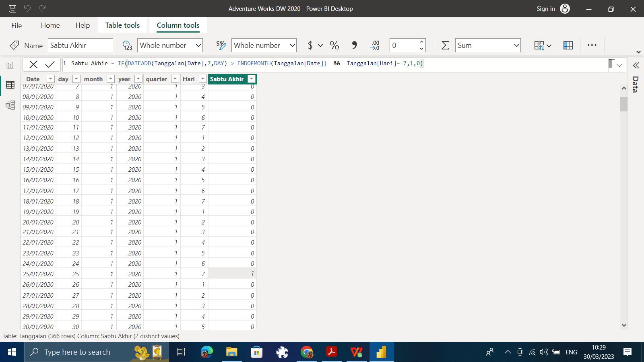Click the vertical scrollbar thumb
Viewport: 644px width, 362px height.
[624, 104]
